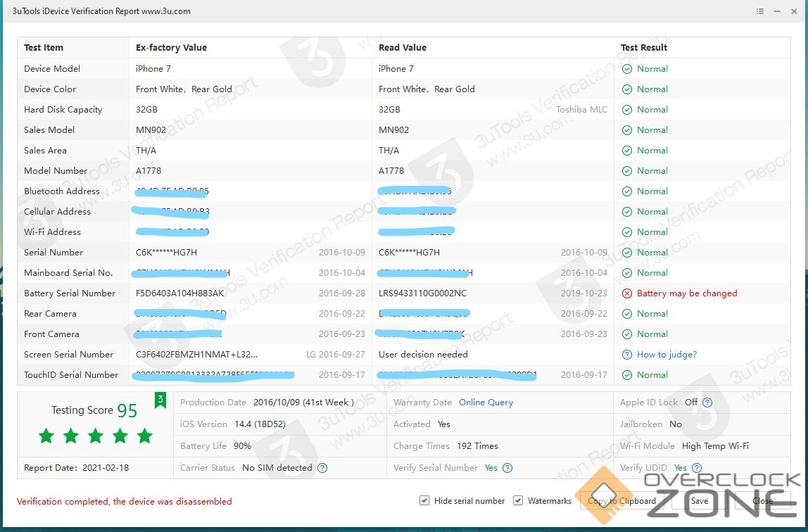
Task: Click the Save button
Action: pos(699,501)
